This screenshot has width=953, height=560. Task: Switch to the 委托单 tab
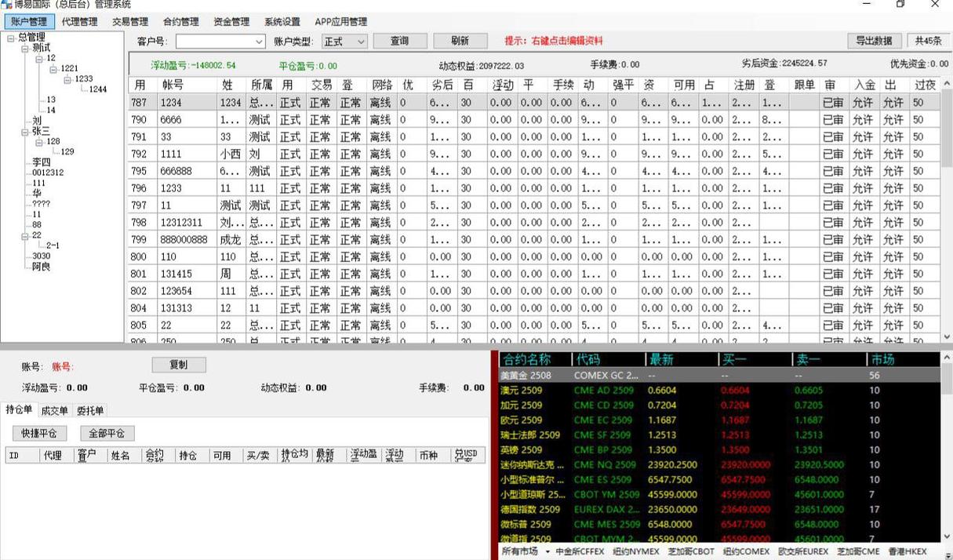click(90, 410)
